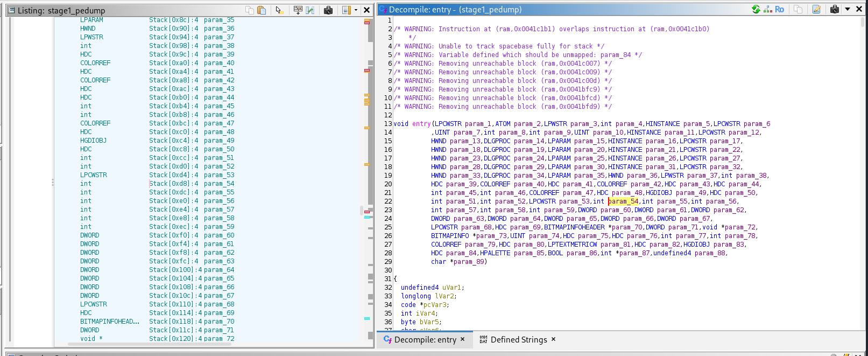Click HGDIOBJ data type in the Listing
Image resolution: width=868 pixels, height=356 pixels.
[x=94, y=141]
